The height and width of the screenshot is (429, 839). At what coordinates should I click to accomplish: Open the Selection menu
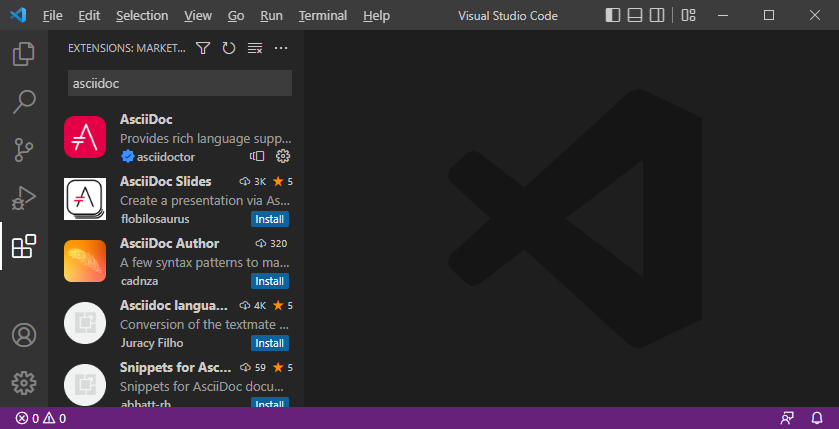(x=142, y=16)
